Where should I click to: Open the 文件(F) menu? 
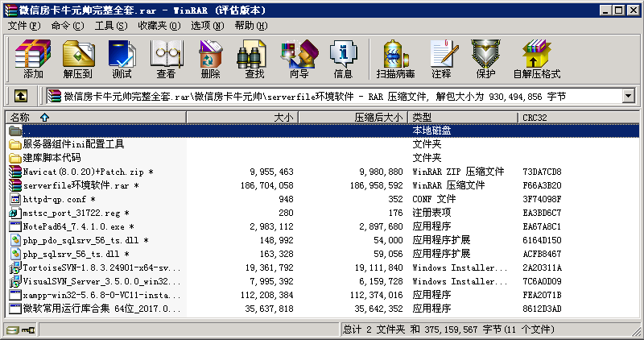(x=23, y=26)
